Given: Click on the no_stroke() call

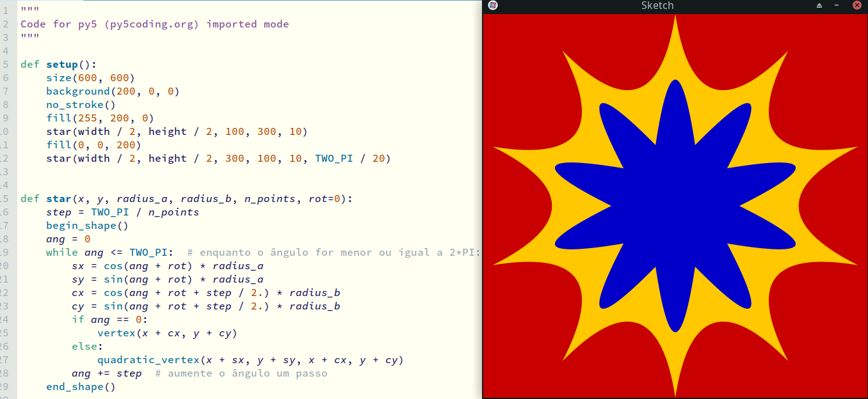Looking at the screenshot, I should coord(81,105).
